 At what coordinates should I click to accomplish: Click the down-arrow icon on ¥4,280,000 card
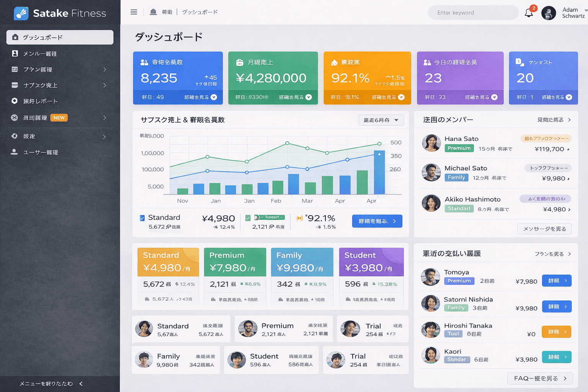[x=309, y=97]
